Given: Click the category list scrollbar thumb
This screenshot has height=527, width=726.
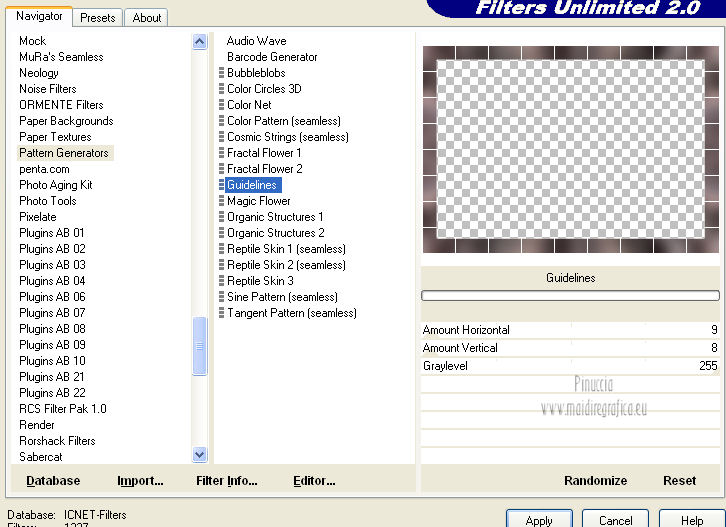Looking at the screenshot, I should click(200, 346).
